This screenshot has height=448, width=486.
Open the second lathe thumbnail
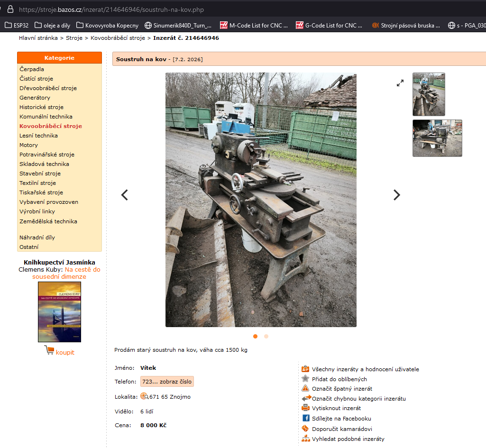[437, 138]
